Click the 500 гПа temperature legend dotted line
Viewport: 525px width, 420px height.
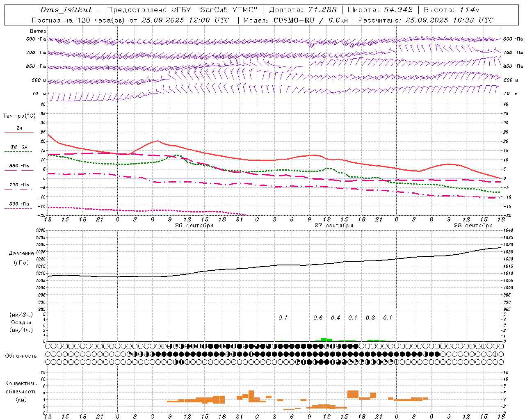pos(19,208)
